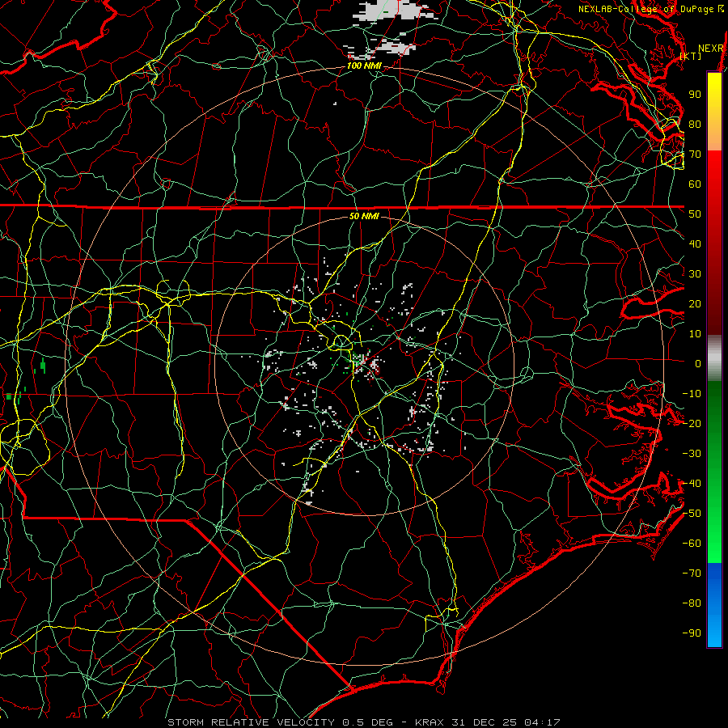This screenshot has height=728, width=728.
Task: Click the "20" velocity scale label
Action: tap(695, 304)
